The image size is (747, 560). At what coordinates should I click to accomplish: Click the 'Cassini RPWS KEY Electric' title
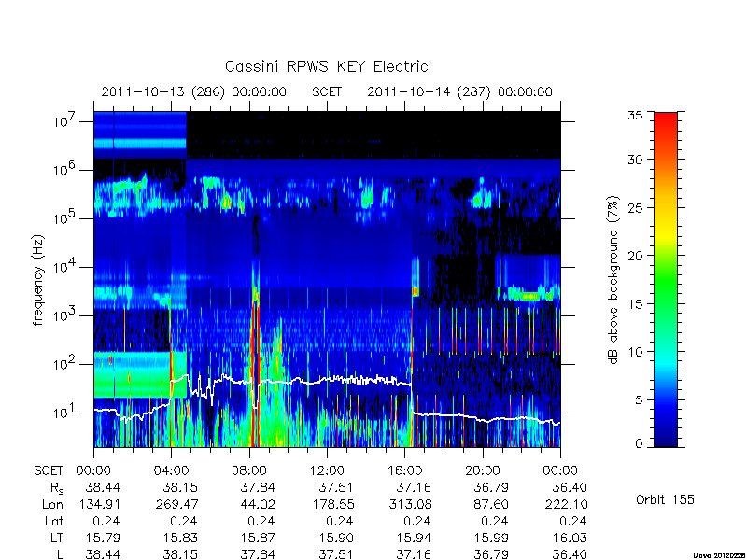pyautogui.click(x=326, y=66)
